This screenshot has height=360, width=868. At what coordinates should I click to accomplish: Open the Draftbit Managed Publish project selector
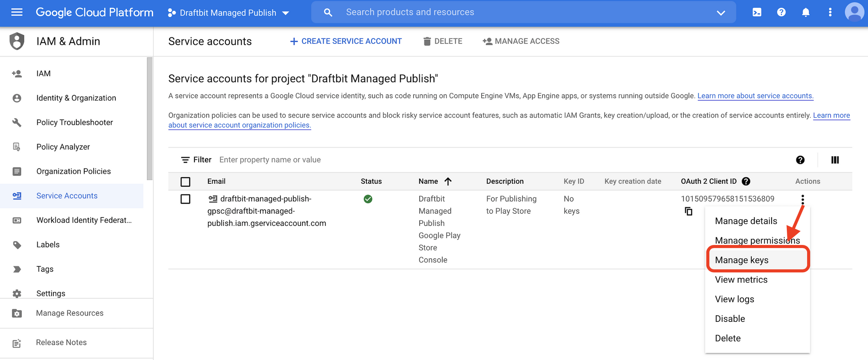228,13
